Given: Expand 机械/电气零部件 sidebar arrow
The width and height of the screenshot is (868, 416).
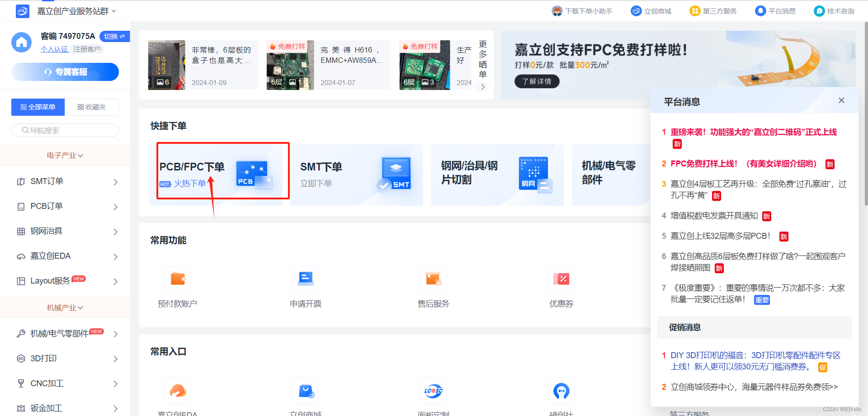Looking at the screenshot, I should click(x=116, y=334).
